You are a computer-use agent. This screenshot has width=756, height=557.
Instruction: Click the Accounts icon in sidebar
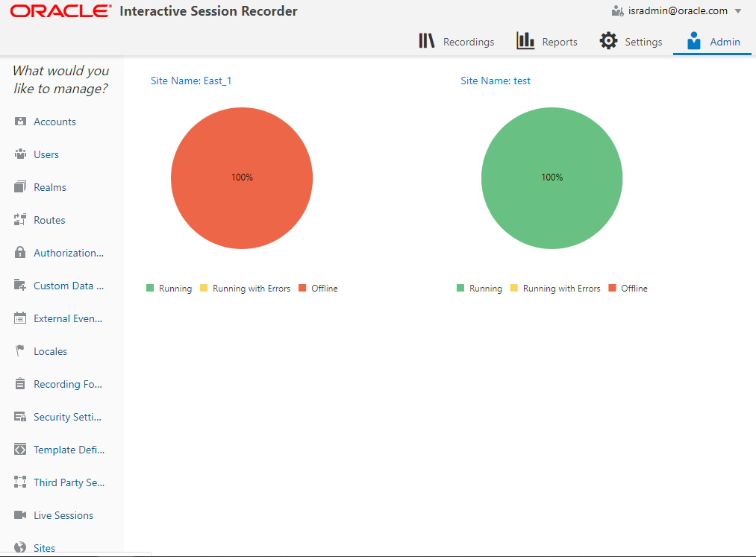pyautogui.click(x=20, y=122)
